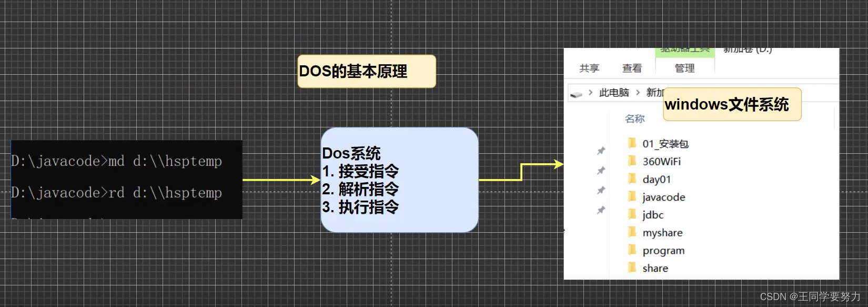Click the 01_安装包 folder icon
868x307 pixels.
(x=632, y=143)
